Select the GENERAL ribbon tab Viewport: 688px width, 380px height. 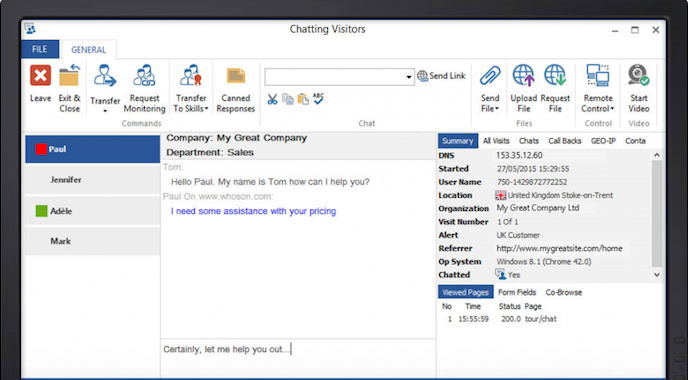[89, 50]
